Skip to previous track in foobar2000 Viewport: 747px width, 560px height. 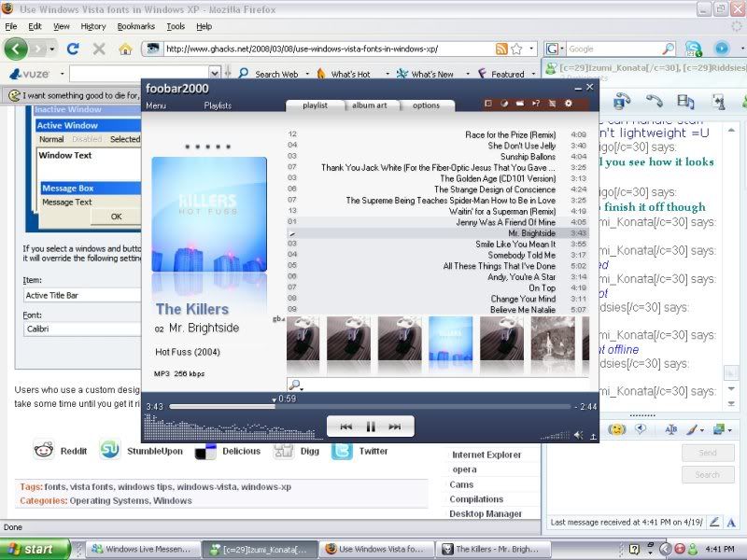(x=346, y=427)
